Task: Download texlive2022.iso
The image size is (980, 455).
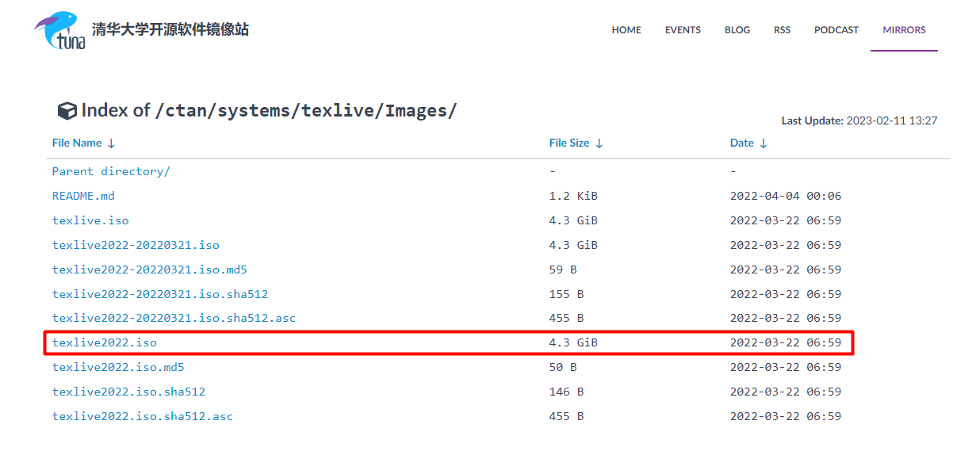Action: coord(105,342)
